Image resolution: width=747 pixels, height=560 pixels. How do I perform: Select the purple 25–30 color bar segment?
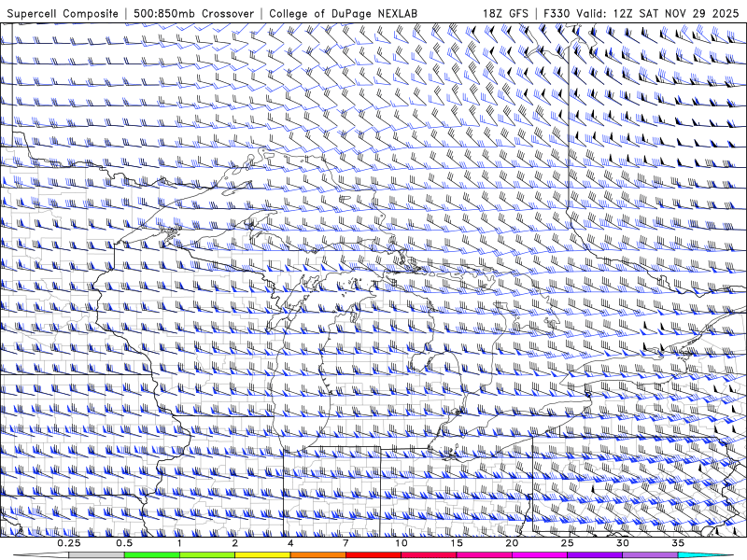pyautogui.click(x=595, y=555)
